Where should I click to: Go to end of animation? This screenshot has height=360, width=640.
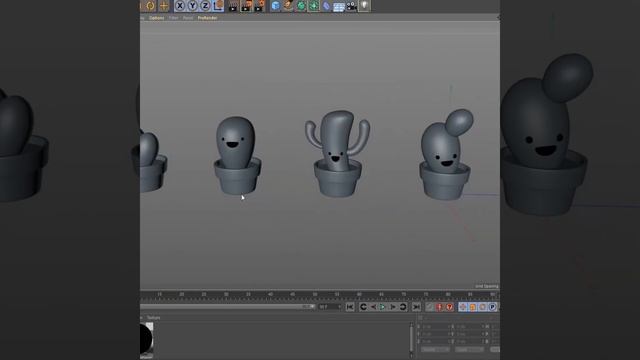[416, 307]
